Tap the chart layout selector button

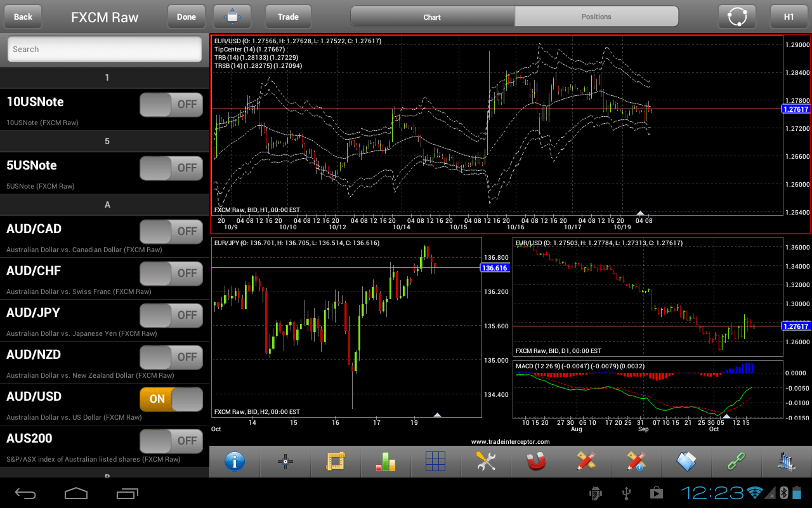point(232,17)
